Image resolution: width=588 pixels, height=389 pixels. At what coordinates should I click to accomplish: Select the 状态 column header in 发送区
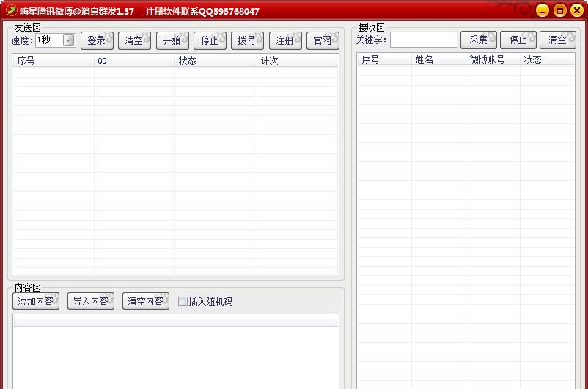point(216,61)
